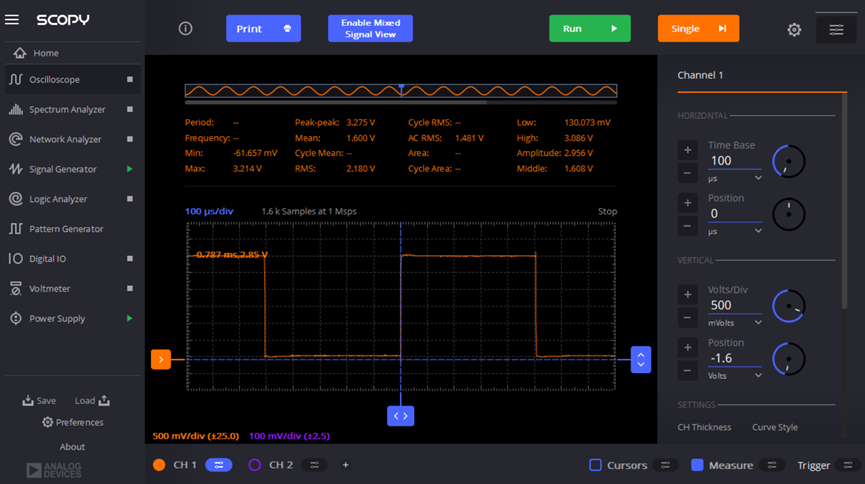Select Network Analyzer in the sidebar

[72, 139]
